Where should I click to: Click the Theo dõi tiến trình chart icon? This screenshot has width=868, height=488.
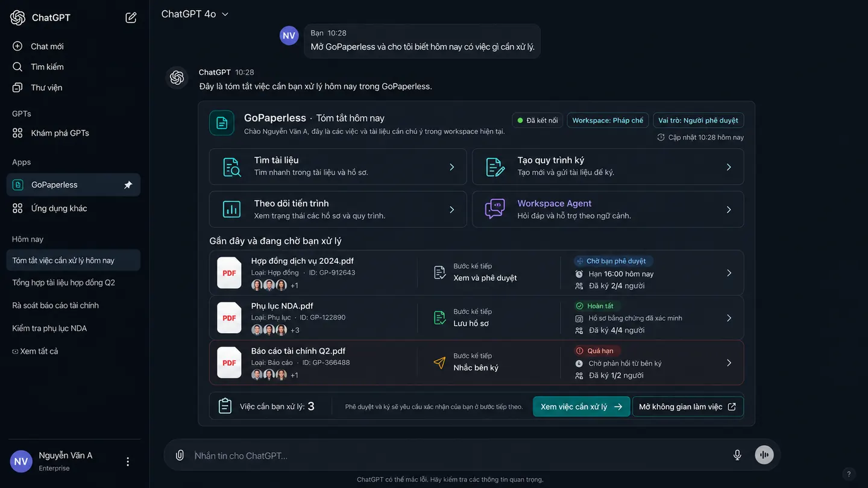[231, 210]
